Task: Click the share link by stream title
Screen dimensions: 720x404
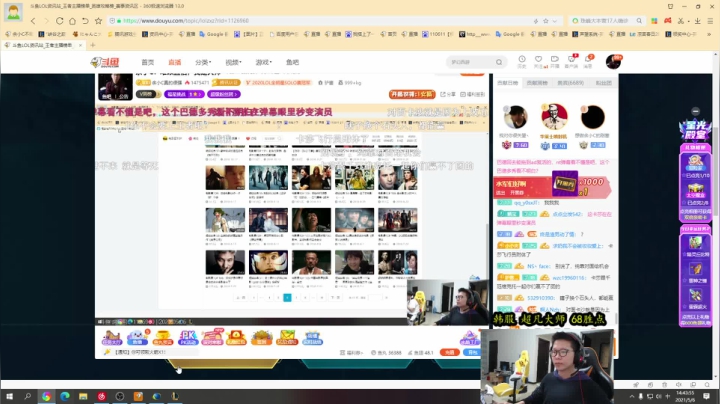Action: (x=448, y=94)
